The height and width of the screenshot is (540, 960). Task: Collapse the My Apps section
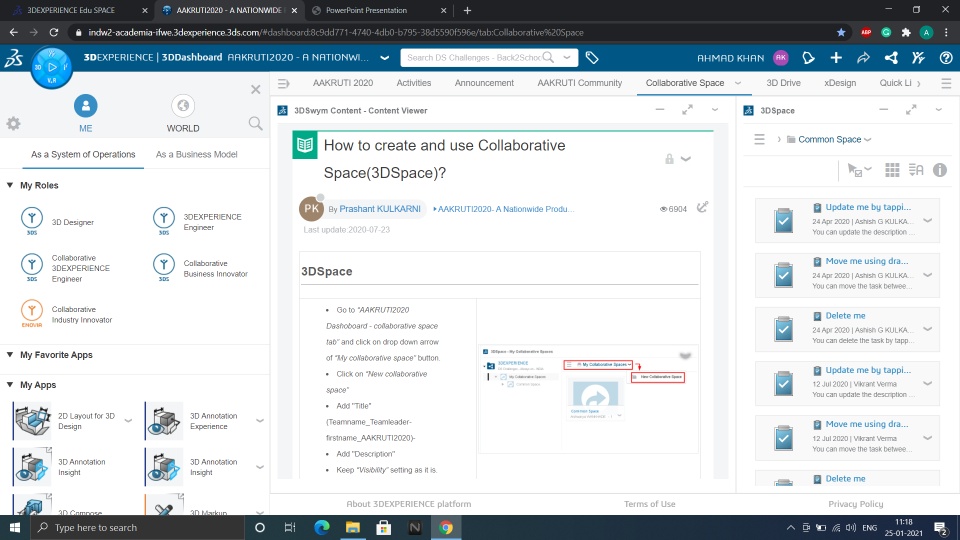(x=10, y=384)
